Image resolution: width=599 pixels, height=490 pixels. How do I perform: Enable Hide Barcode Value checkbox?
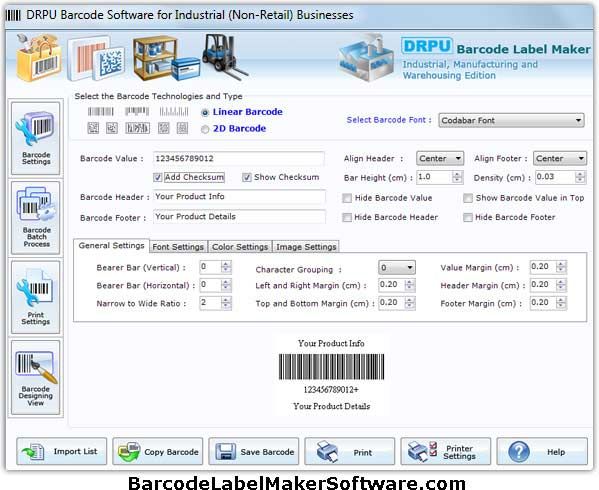click(x=347, y=198)
